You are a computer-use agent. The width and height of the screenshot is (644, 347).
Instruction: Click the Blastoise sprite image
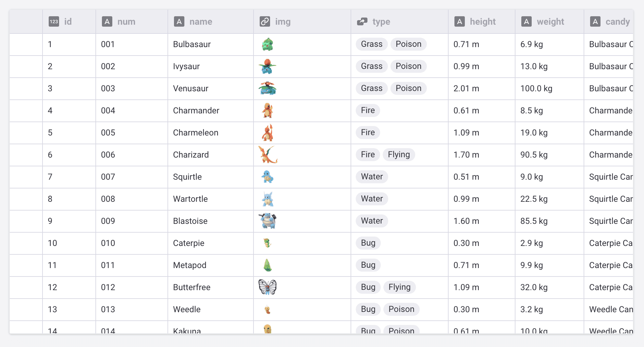[267, 221]
